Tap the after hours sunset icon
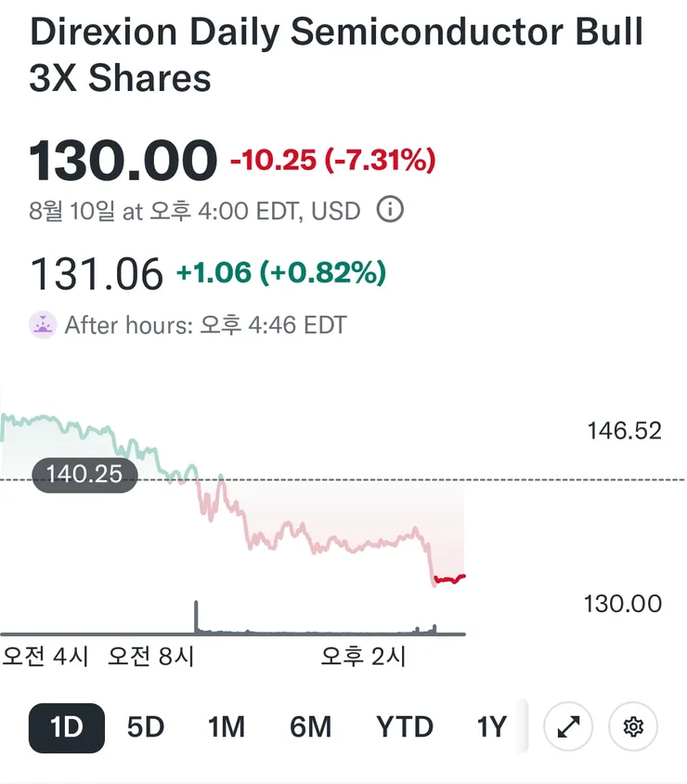Viewport: 687px width, 784px height. point(43,325)
